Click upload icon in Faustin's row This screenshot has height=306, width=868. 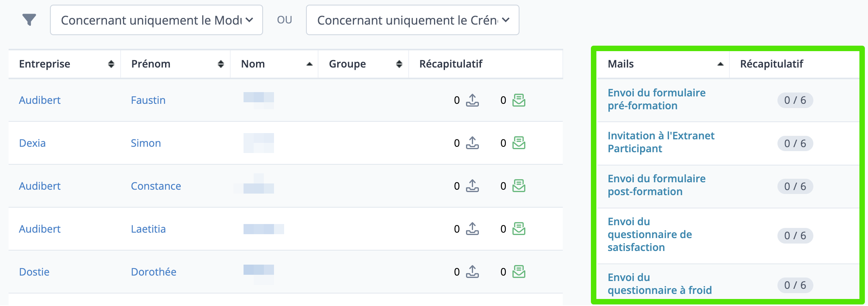tap(472, 100)
